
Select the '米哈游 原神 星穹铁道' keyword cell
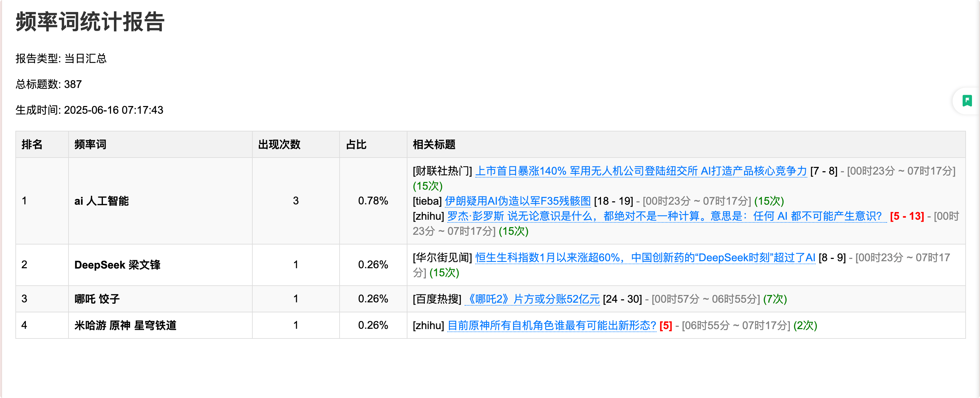point(160,325)
